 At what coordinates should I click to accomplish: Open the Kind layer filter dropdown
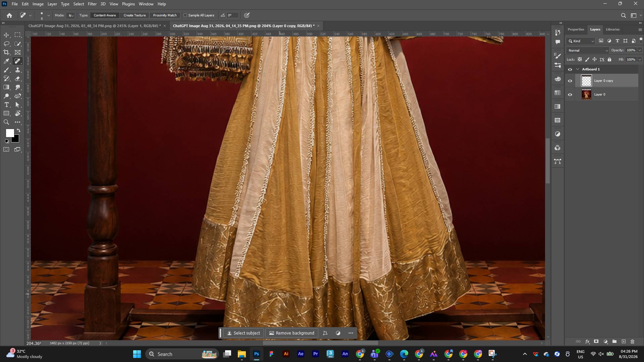(581, 41)
